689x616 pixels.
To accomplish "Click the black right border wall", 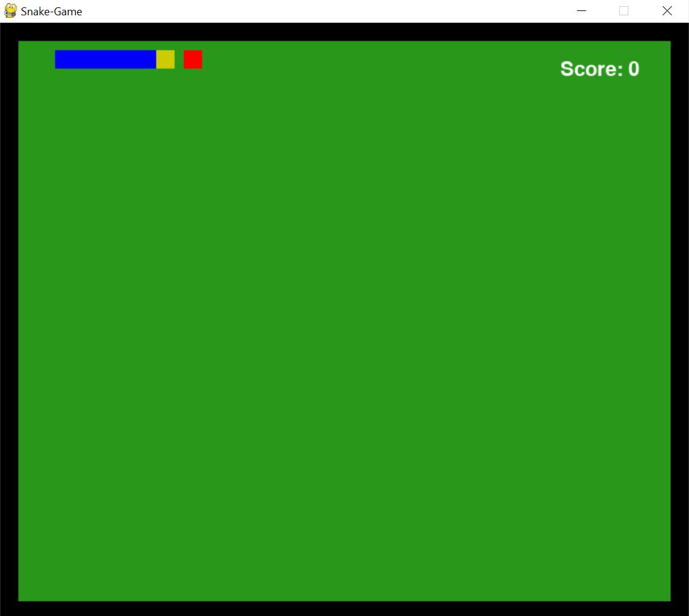I will [679, 321].
